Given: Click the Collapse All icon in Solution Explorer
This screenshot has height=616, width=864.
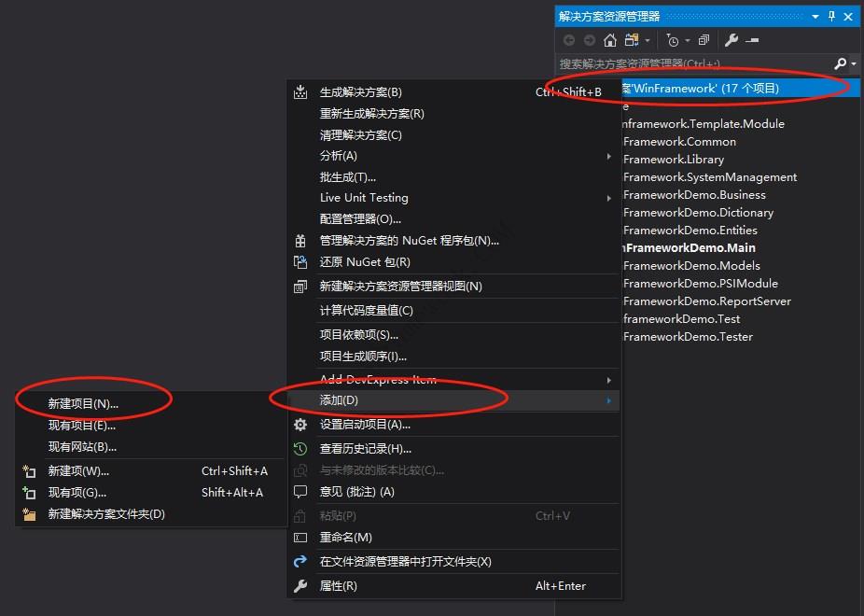Looking at the screenshot, I should (x=704, y=41).
